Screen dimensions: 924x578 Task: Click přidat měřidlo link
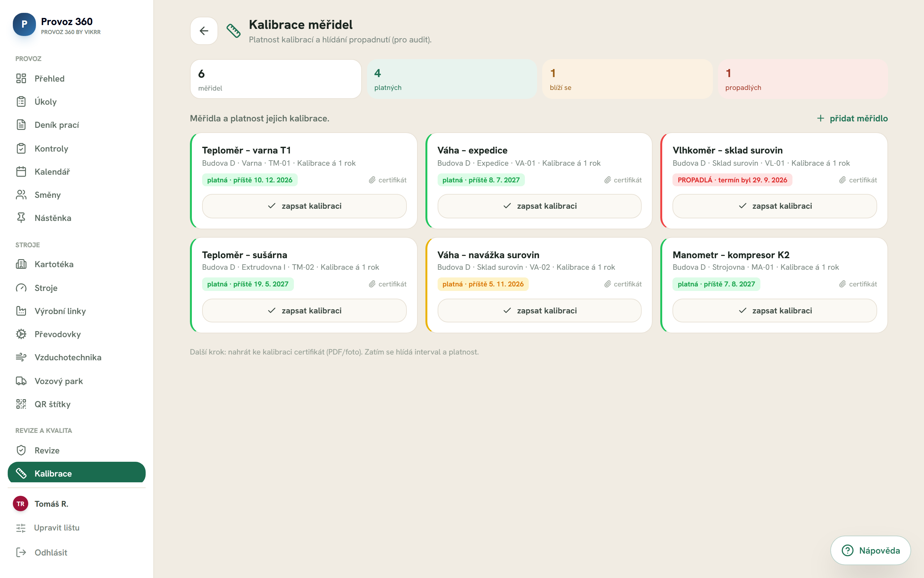(852, 118)
